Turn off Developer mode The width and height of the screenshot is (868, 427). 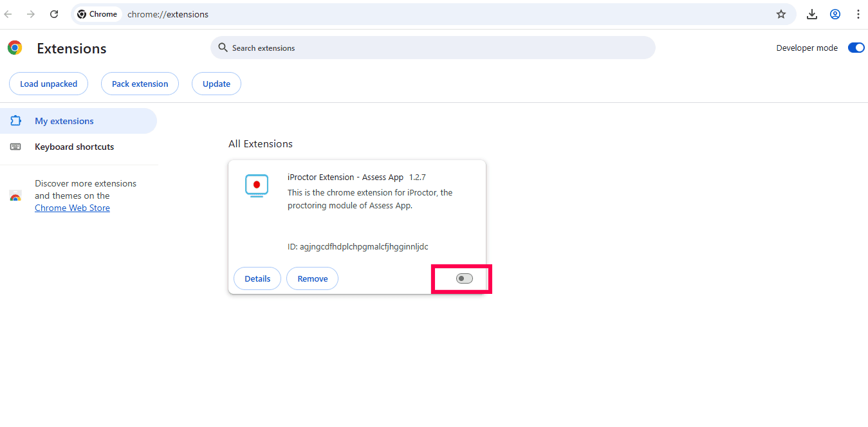click(856, 48)
